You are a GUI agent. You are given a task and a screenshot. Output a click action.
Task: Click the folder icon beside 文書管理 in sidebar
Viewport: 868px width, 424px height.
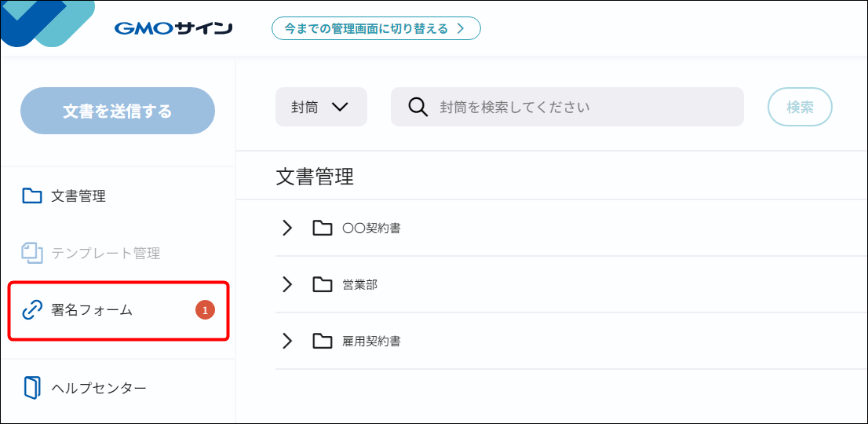point(32,196)
